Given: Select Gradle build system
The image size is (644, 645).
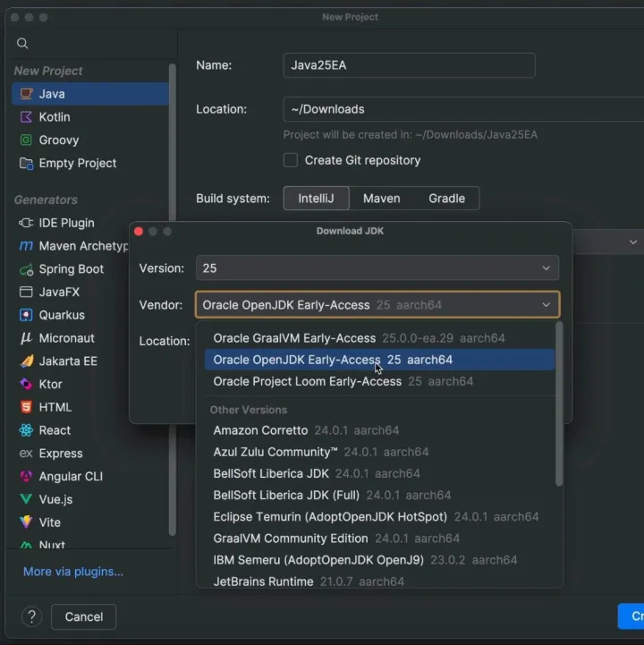Looking at the screenshot, I should 446,199.
